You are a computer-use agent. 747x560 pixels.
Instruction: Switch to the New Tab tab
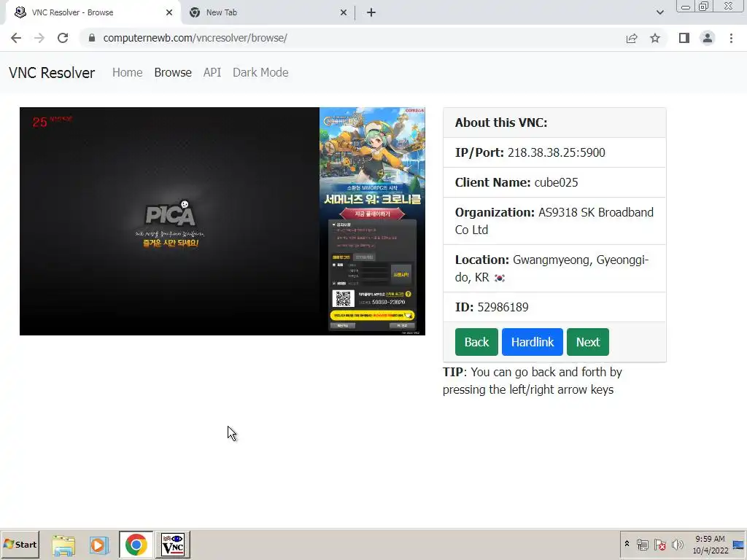click(x=268, y=12)
